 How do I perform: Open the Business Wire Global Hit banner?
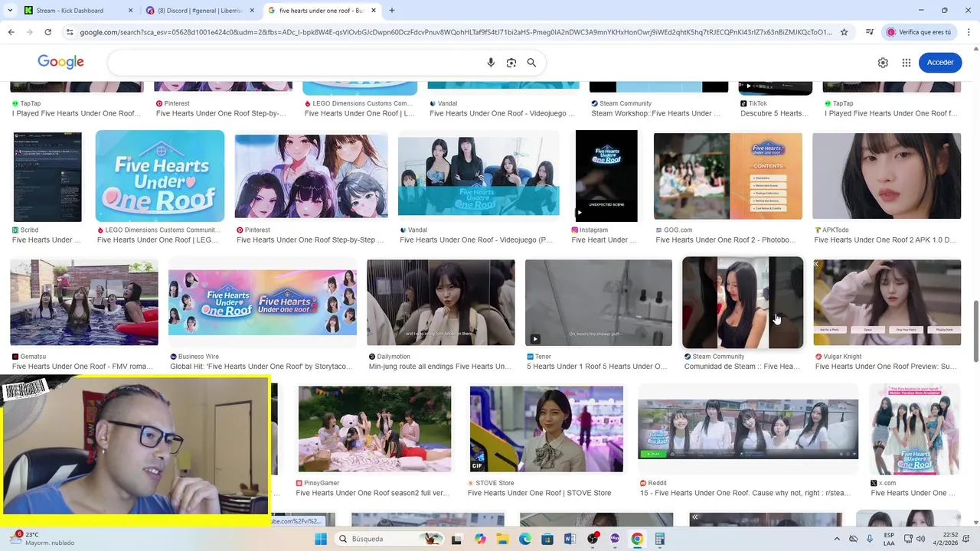point(263,302)
